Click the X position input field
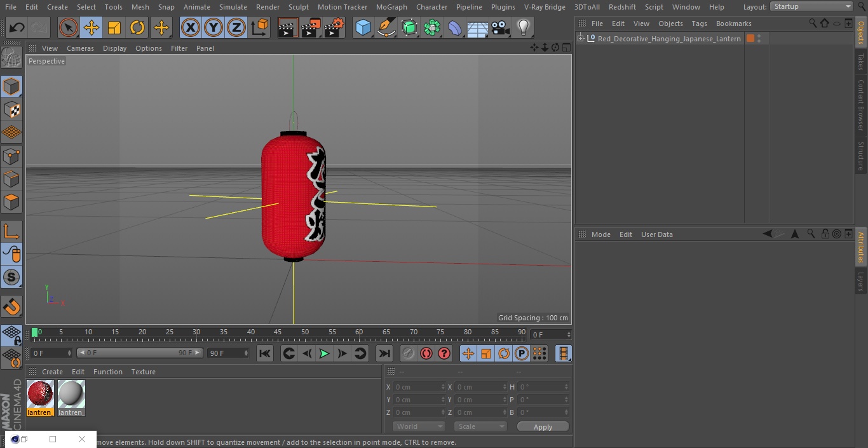Viewport: 868px width, 448px height. click(417, 387)
